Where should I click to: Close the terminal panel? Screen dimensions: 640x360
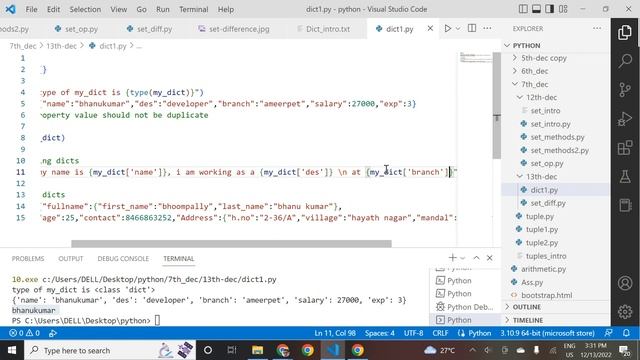tap(489, 258)
